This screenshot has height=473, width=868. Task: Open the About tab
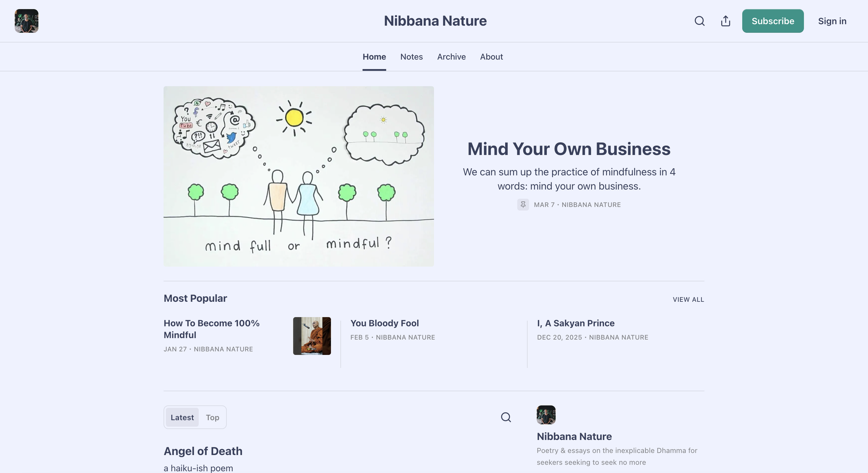coord(491,57)
